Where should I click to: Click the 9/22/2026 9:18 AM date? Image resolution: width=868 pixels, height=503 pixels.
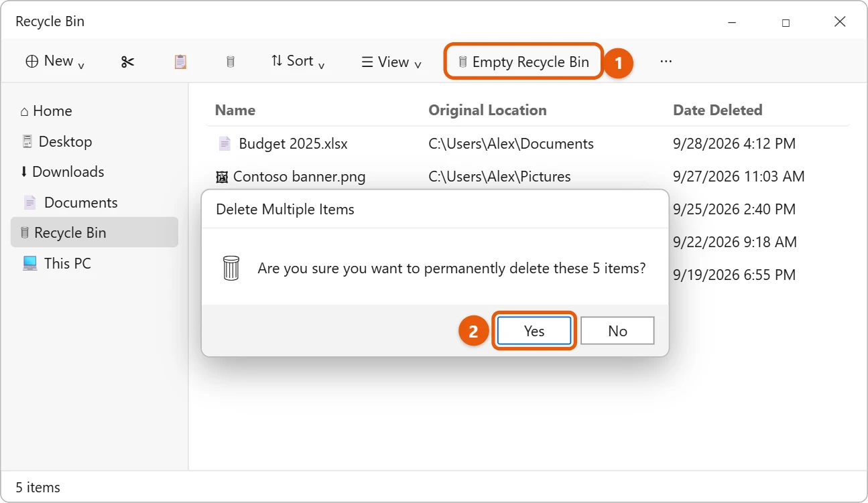(735, 242)
